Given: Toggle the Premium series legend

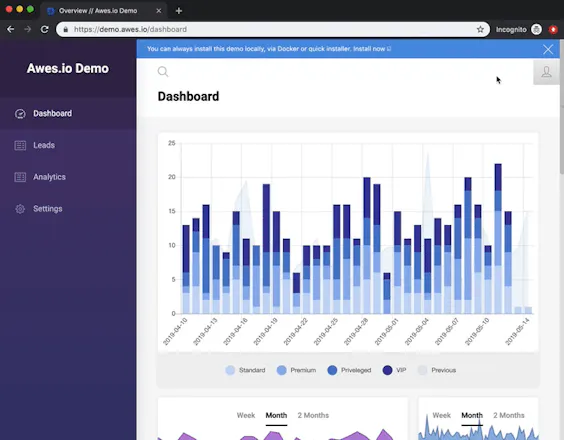Looking at the screenshot, I should coord(296,370).
